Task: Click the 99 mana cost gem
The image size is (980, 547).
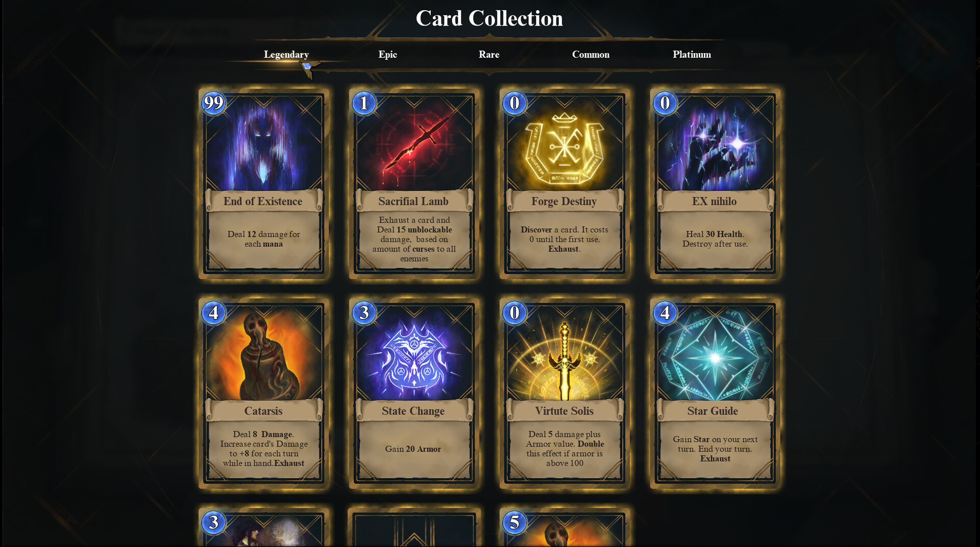Action: (x=214, y=103)
